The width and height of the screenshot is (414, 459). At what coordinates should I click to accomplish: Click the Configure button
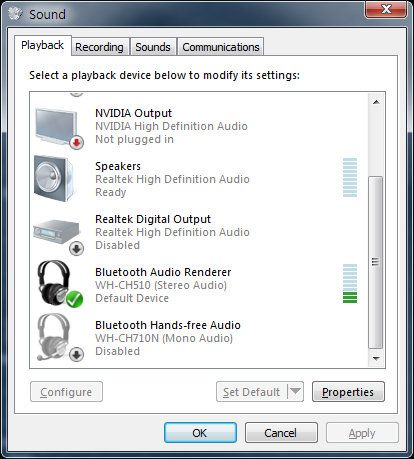tap(66, 392)
